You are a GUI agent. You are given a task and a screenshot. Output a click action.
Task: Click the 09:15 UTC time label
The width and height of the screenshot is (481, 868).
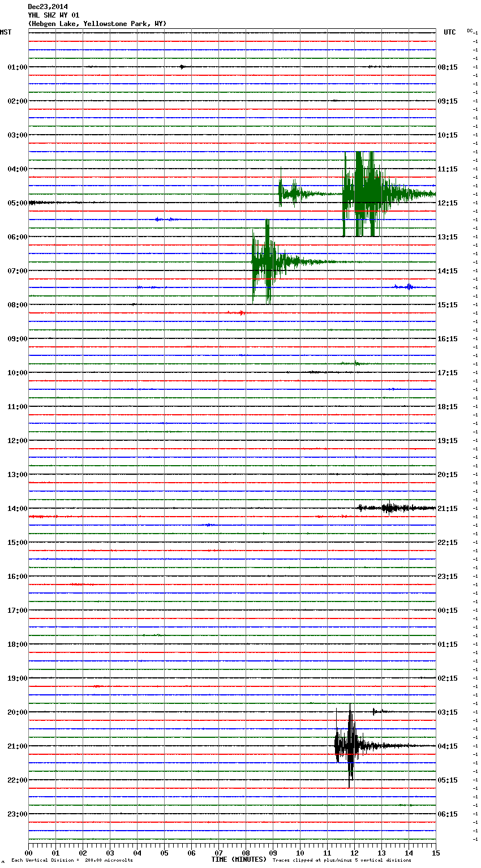[448, 101]
